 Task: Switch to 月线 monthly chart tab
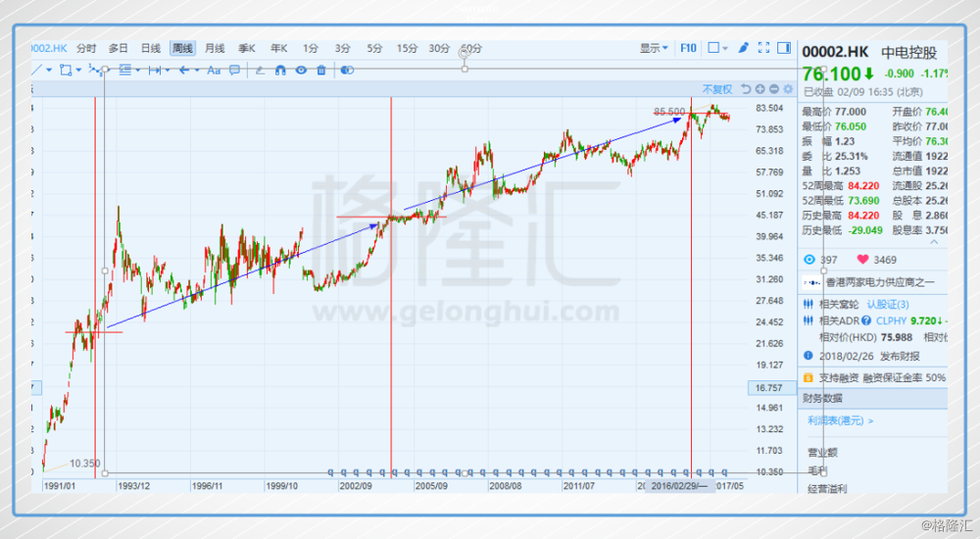(x=215, y=48)
